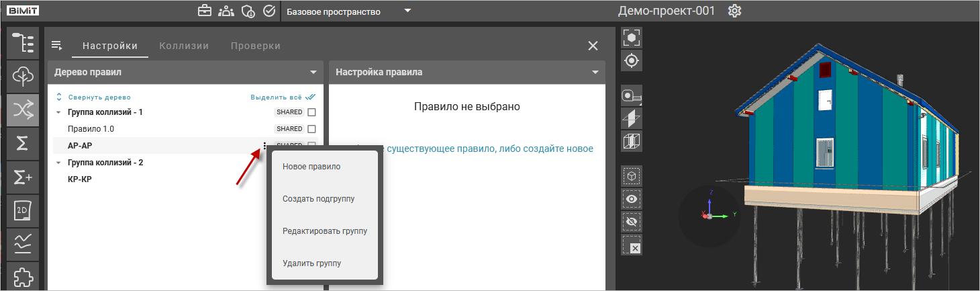Check the box for Группа коллизий - 1
This screenshot has width=980, height=291.
point(311,112)
